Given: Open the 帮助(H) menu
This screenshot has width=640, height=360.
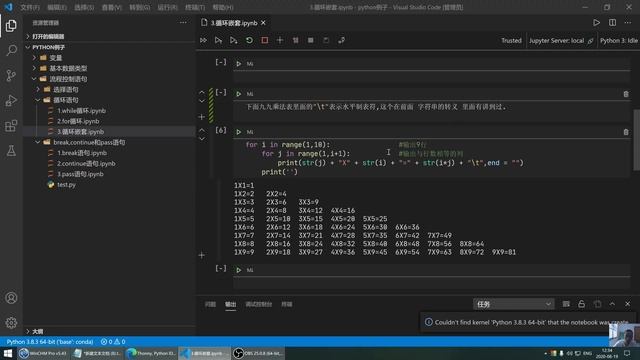Looking at the screenshot, I should click(223, 7).
